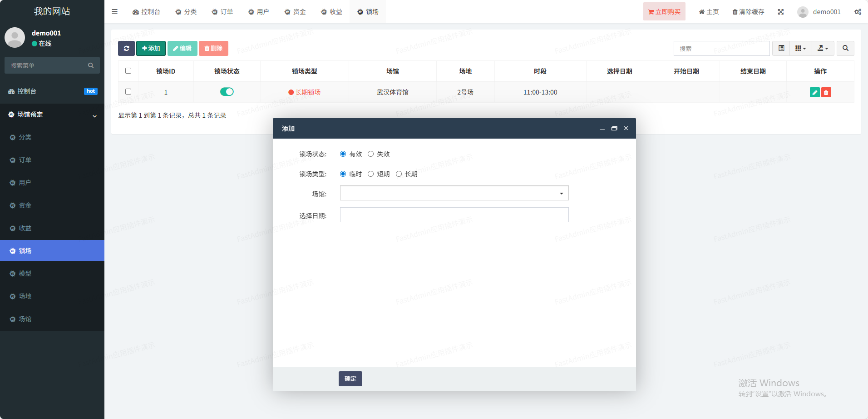Click the magnifier search button beside table tools
The width and height of the screenshot is (868, 419).
click(x=845, y=48)
